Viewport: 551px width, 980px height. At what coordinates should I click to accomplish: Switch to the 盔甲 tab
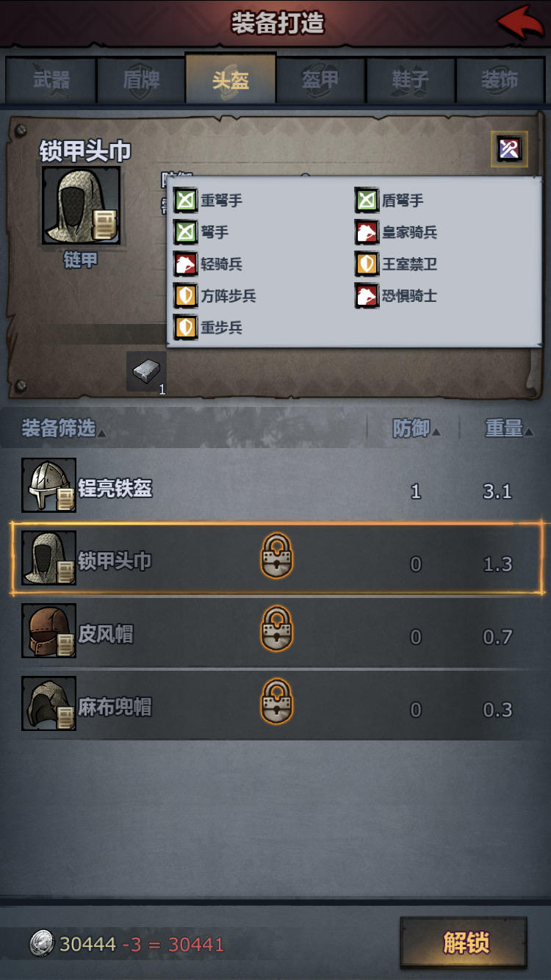pyautogui.click(x=320, y=80)
